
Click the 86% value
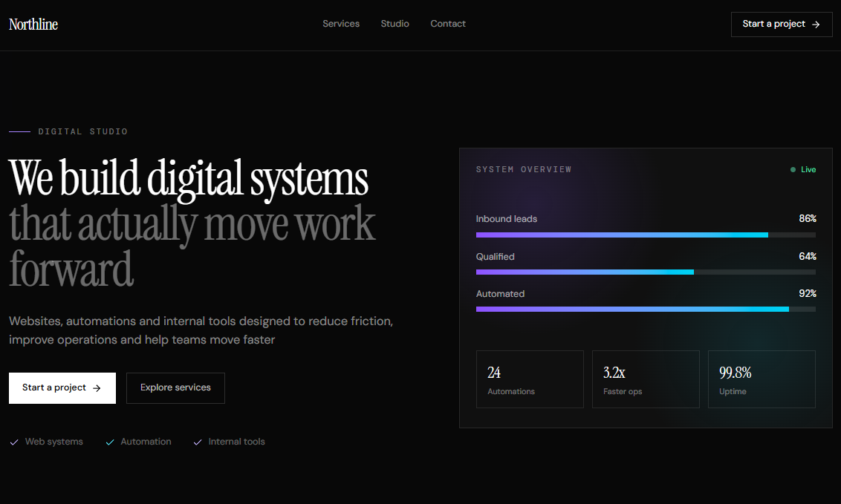pyautogui.click(x=808, y=218)
